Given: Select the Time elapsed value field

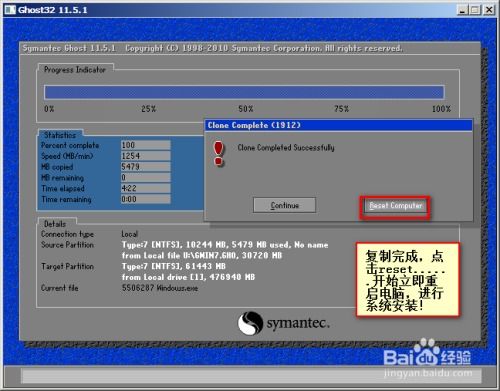Looking at the screenshot, I should [146, 188].
